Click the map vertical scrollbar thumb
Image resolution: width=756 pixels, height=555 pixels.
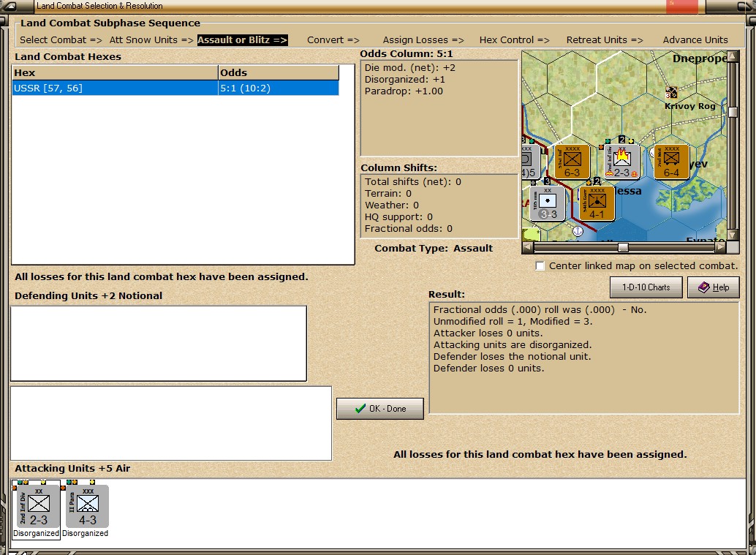(x=733, y=113)
